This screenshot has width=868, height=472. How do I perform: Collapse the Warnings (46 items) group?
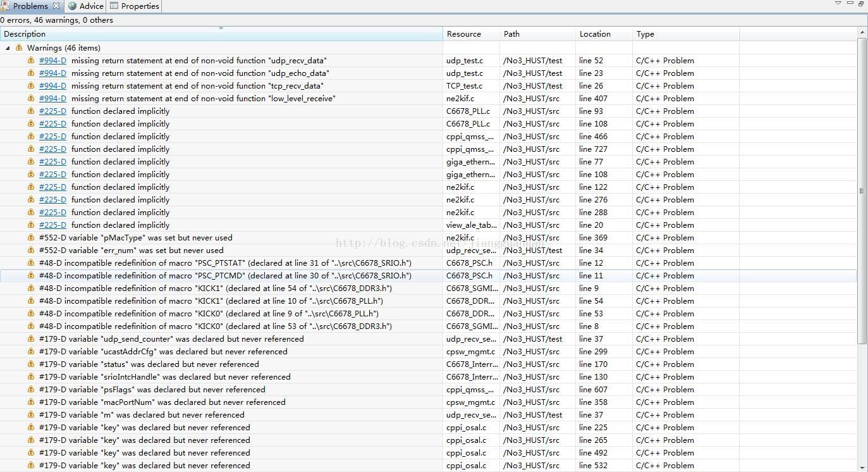click(8, 48)
